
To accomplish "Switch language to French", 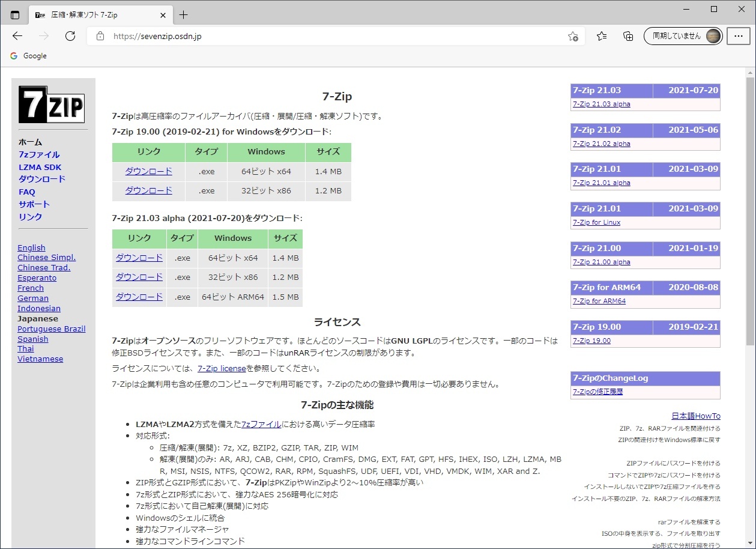I will coord(31,288).
